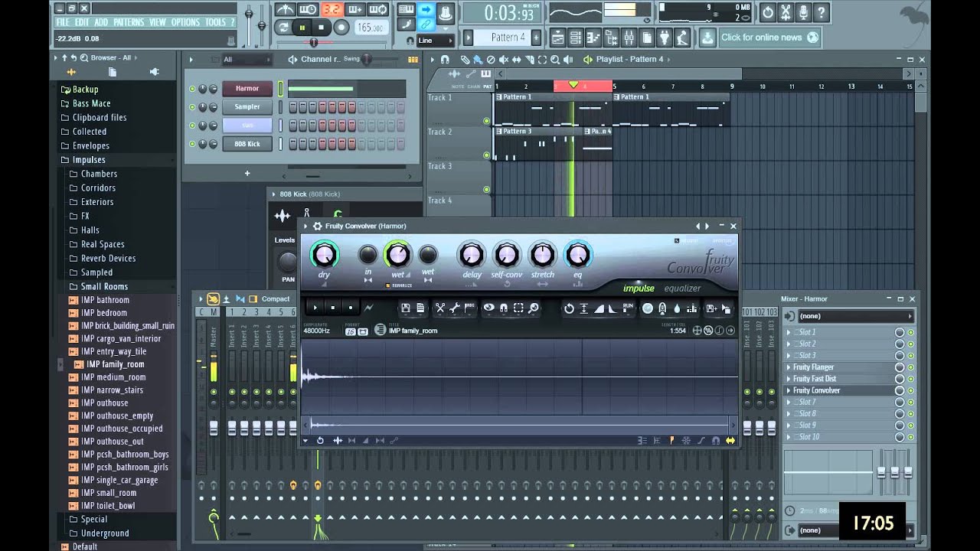Click the playlist mute tool icon
The image size is (980, 551).
(504, 60)
